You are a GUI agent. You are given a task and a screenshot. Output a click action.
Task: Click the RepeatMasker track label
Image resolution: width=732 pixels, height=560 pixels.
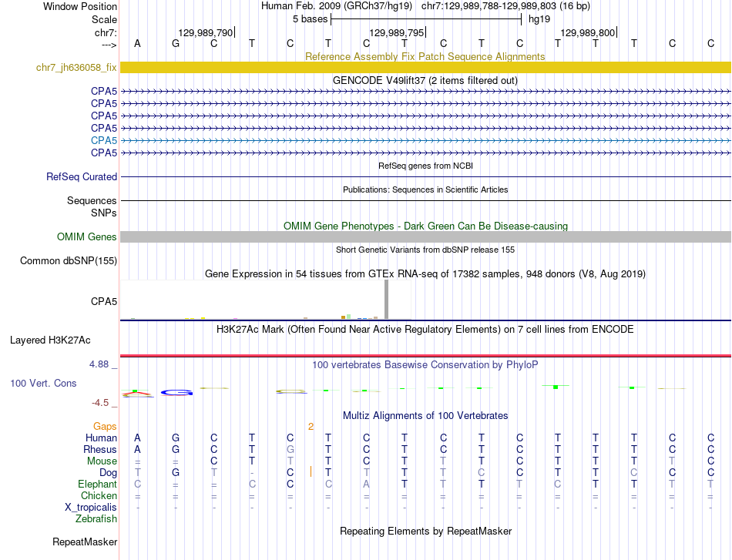[x=85, y=542]
